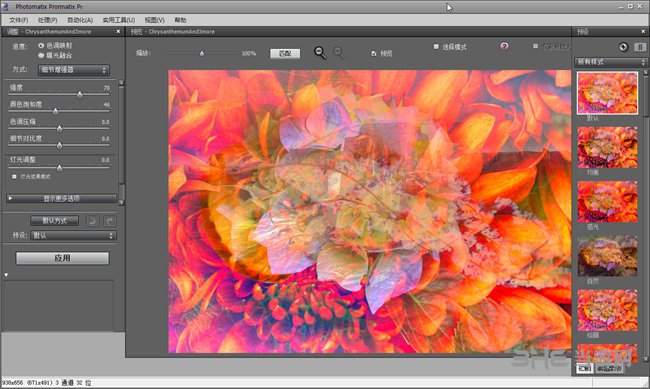This screenshot has width=650, height=389.
Task: Click the presets list scrollbar down arrow
Action: [x=646, y=359]
